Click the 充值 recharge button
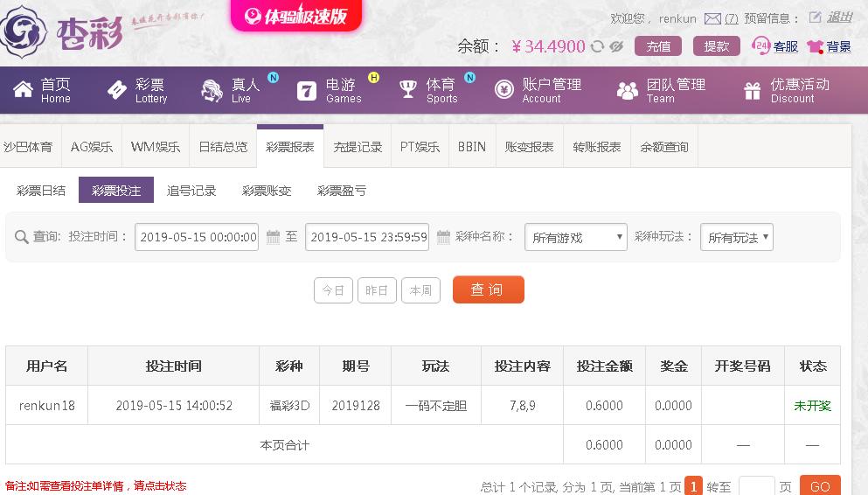Viewport: 868px width, 495px height. coord(658,46)
